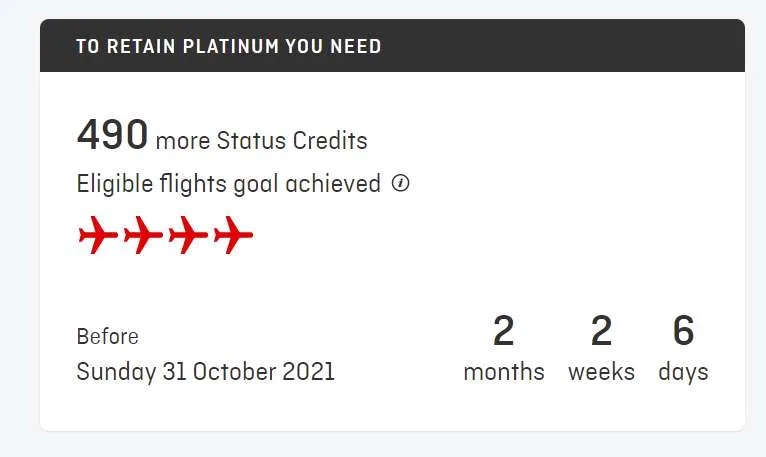This screenshot has width=766, height=457.
Task: Click the word October in the deadline
Action: (233, 372)
